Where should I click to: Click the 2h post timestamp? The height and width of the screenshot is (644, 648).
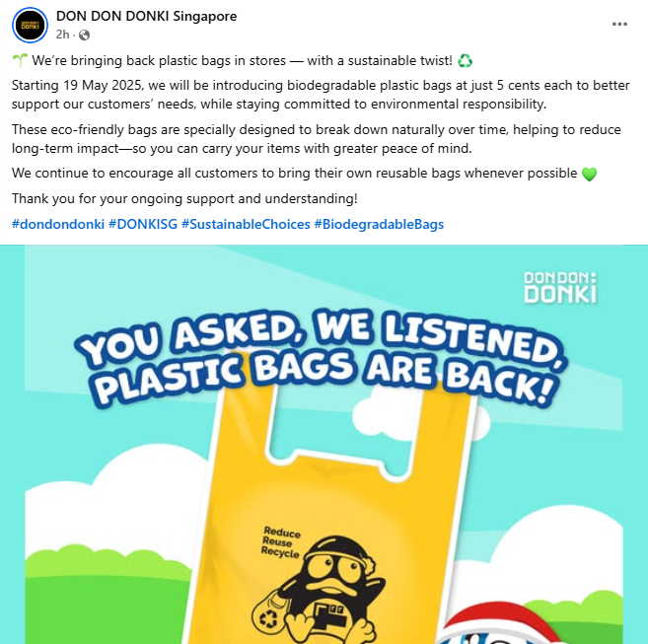pyautogui.click(x=62, y=35)
